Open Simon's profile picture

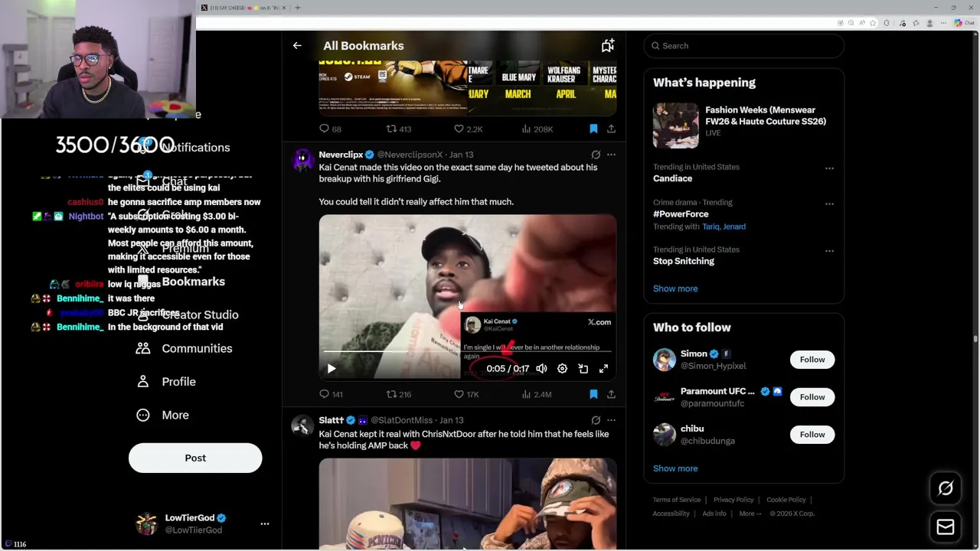pyautogui.click(x=665, y=360)
